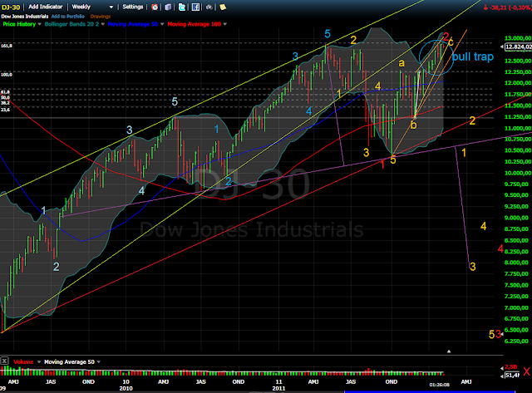The image size is (532, 393).
Task: Click the large red X beside volume values
Action: 526,371
